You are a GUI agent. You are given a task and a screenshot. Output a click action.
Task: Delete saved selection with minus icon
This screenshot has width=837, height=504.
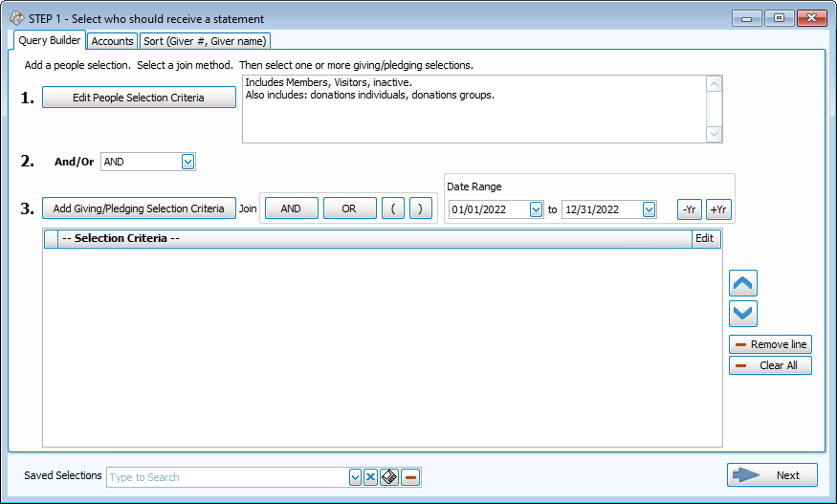(410, 477)
